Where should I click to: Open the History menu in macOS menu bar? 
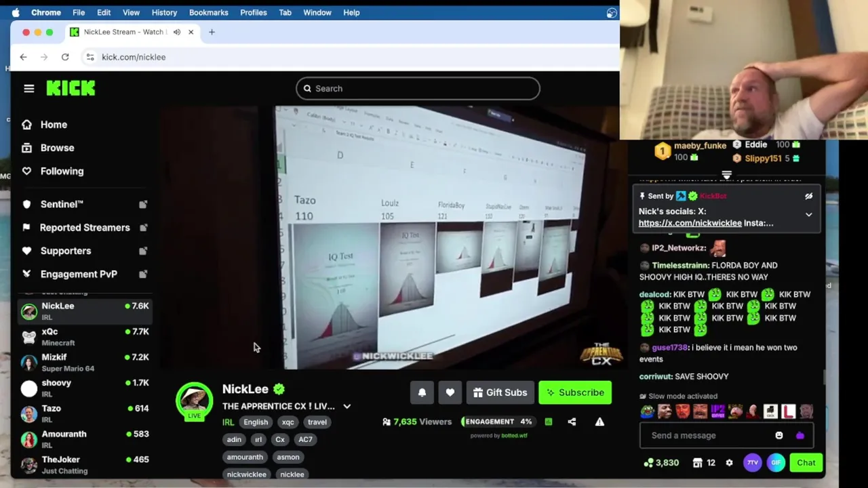[x=164, y=12]
